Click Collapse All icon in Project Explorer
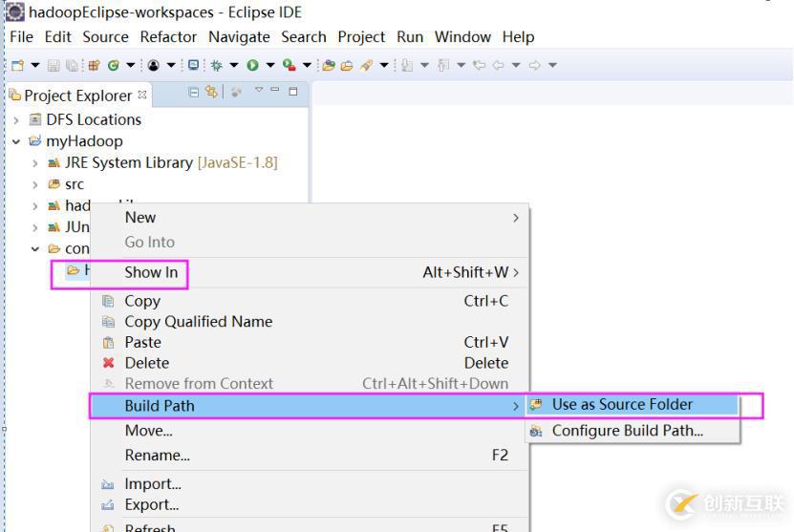The height and width of the screenshot is (532, 794). 195,93
